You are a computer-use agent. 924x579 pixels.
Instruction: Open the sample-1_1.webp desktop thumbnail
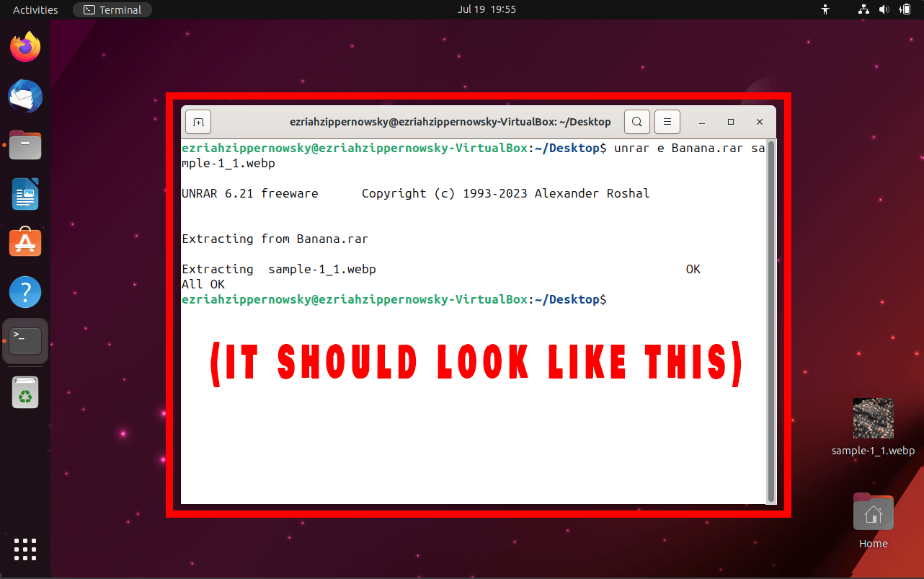click(x=873, y=418)
